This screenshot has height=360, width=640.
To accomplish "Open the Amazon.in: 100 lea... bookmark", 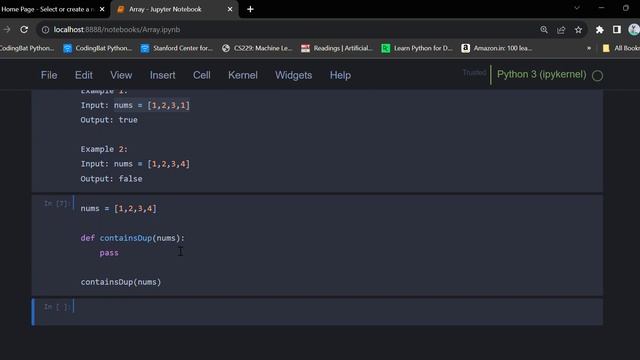I will point(496,48).
